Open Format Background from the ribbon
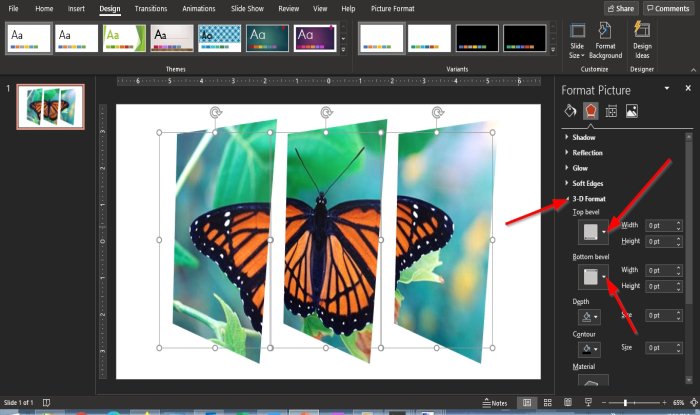The height and width of the screenshot is (415, 700). click(605, 45)
